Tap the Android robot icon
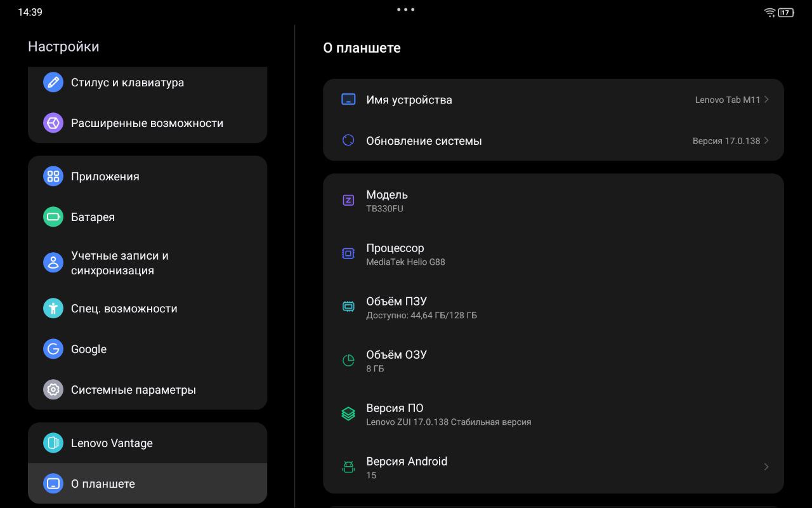The height and width of the screenshot is (508, 812). click(x=348, y=467)
